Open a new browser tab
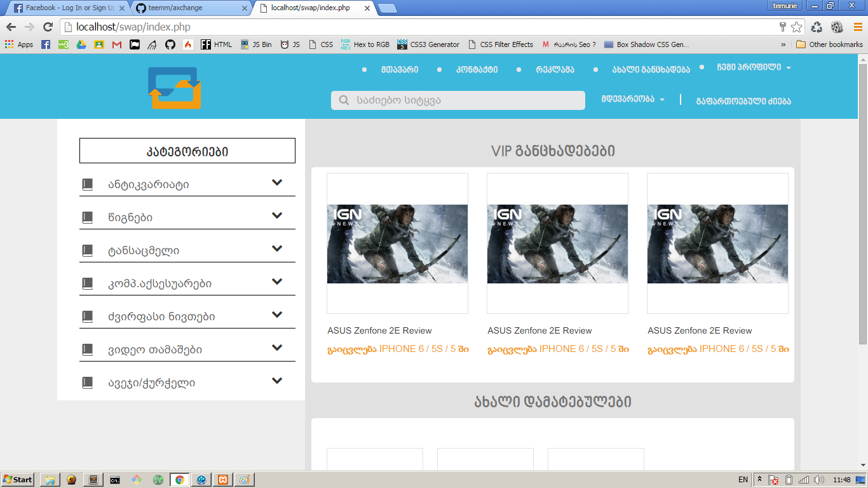Image resolution: width=868 pixels, height=488 pixels. click(388, 8)
